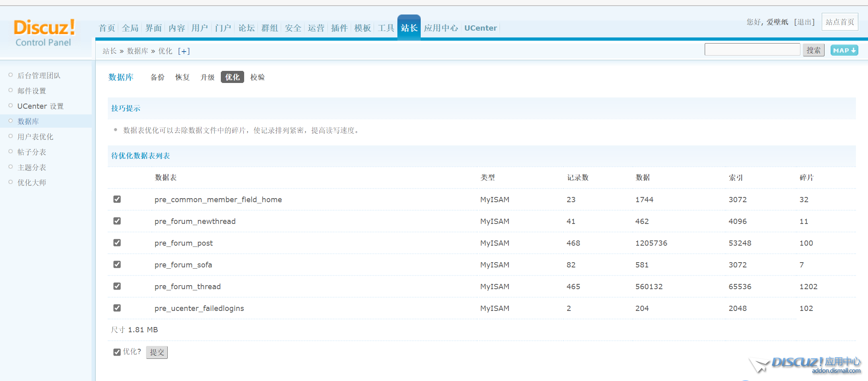Go to 站点首页 site home
Screen dimensions: 868x381
pos(839,22)
